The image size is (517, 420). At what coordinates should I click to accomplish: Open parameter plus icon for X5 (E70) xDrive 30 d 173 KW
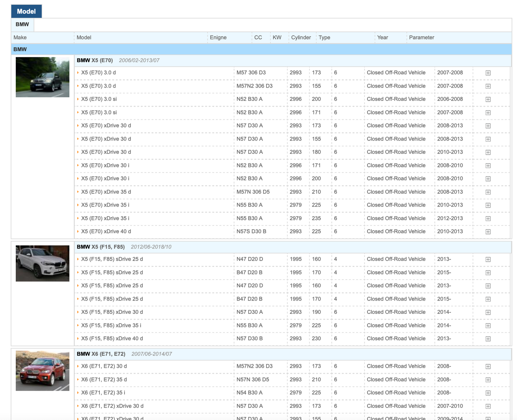(x=488, y=126)
